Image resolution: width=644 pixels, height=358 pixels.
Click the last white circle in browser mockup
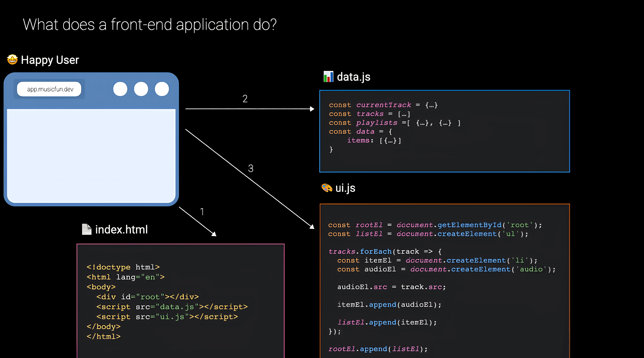162,89
